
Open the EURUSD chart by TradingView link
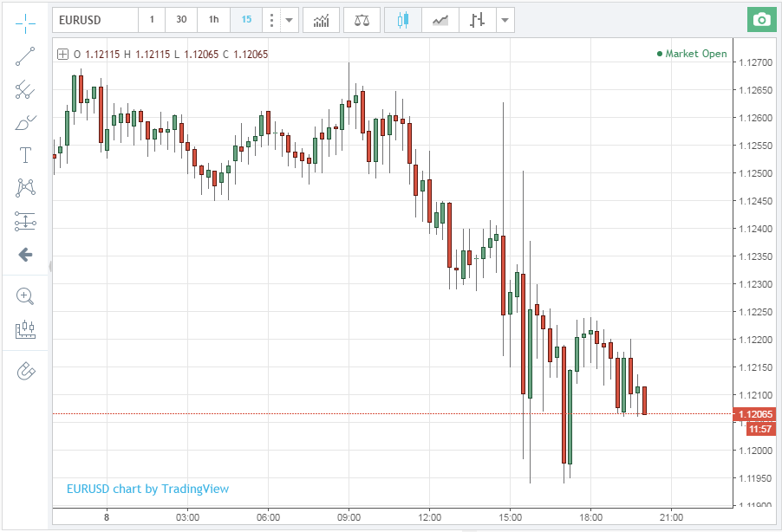(147, 489)
